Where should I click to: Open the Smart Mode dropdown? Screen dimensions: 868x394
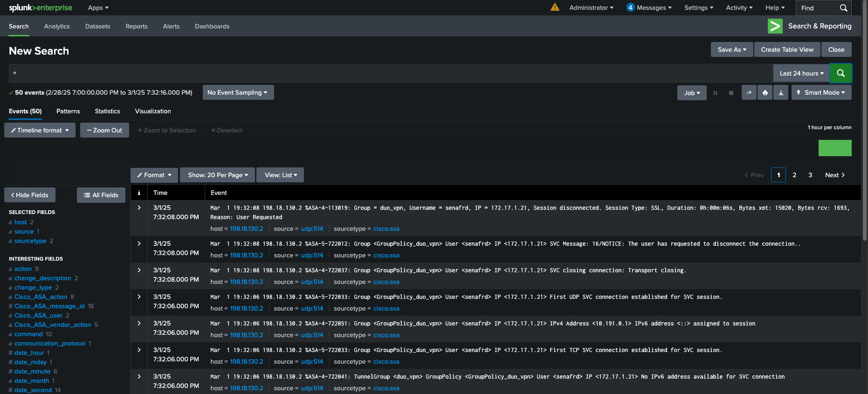pos(821,93)
